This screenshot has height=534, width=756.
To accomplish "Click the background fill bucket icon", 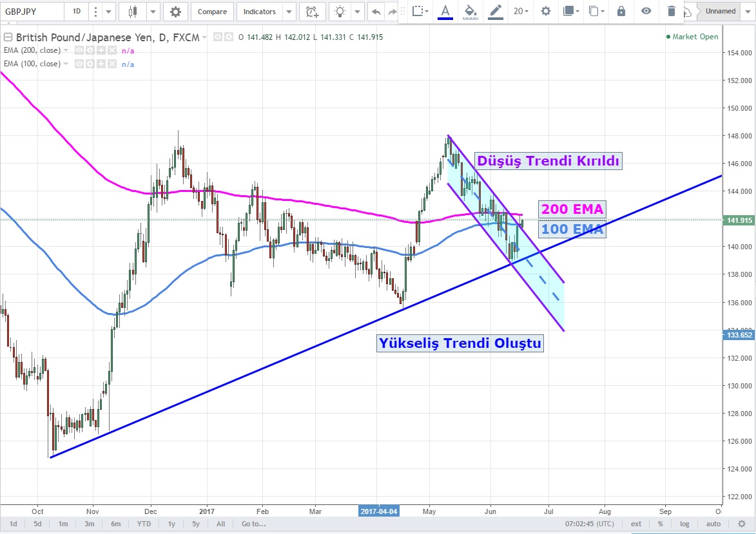I will [470, 11].
